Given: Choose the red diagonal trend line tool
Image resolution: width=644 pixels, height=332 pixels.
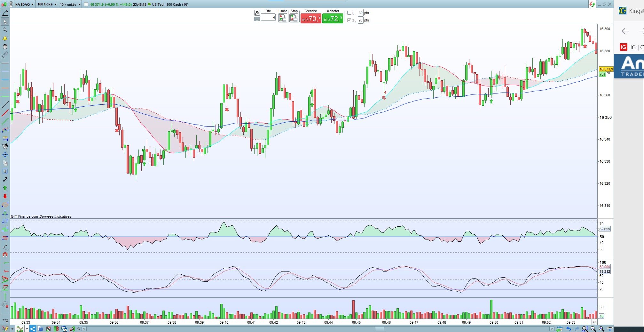Looking at the screenshot, I should coord(5,113).
